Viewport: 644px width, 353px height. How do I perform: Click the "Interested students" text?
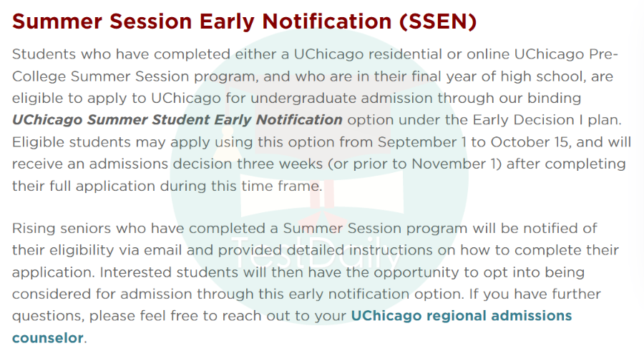[168, 272]
